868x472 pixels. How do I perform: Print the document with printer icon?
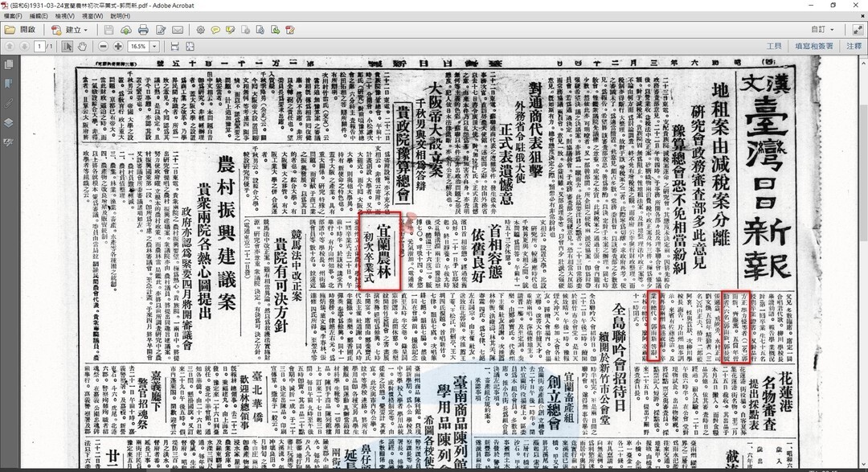coord(143,30)
